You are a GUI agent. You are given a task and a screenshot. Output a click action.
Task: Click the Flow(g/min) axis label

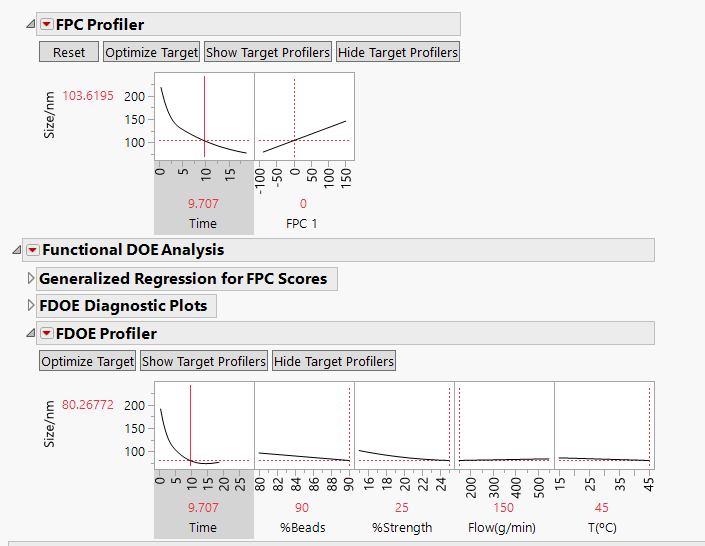[x=502, y=528]
